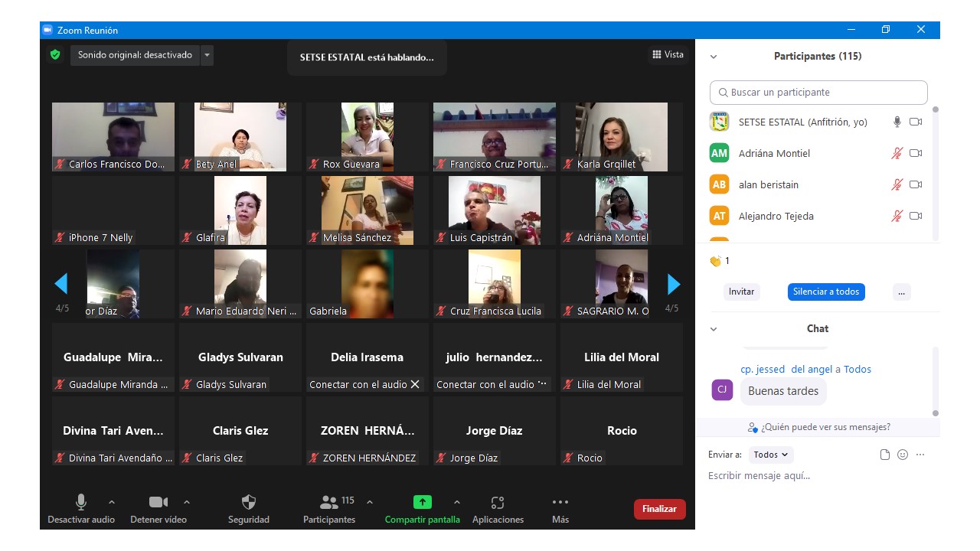Click alan beristain's camera icon

point(916,184)
